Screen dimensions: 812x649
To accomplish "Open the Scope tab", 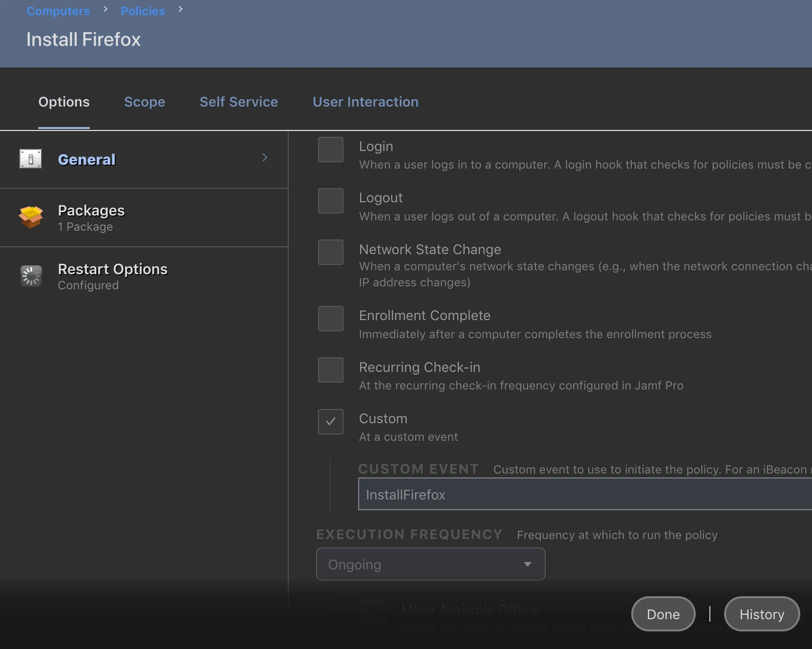I will 145,102.
